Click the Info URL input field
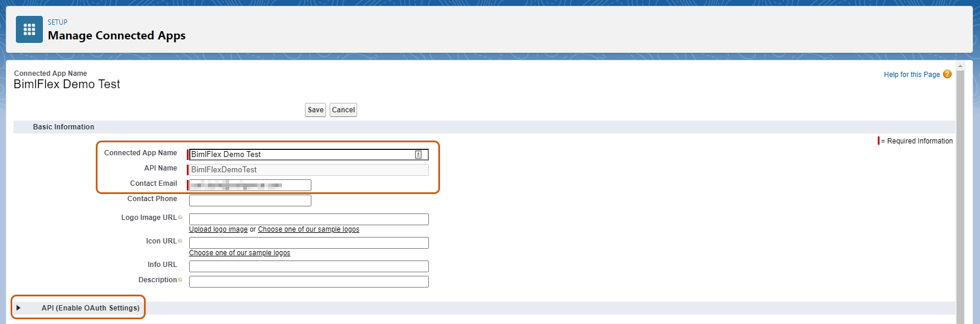Screen dimensions: 980x324 pyautogui.click(x=308, y=266)
